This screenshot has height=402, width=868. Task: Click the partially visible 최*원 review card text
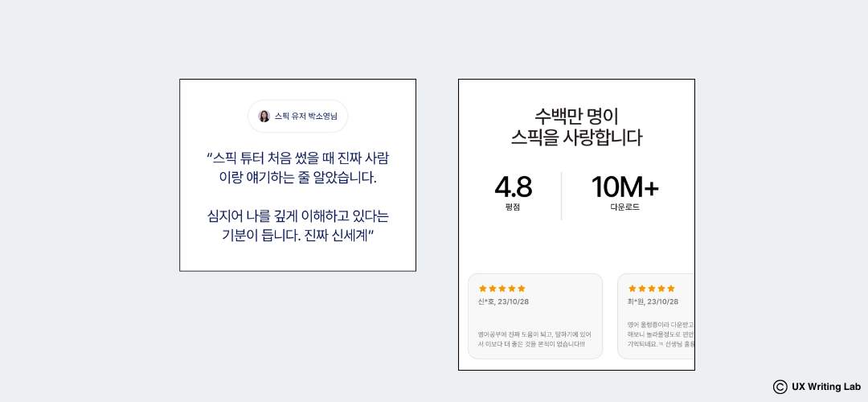pos(661,334)
